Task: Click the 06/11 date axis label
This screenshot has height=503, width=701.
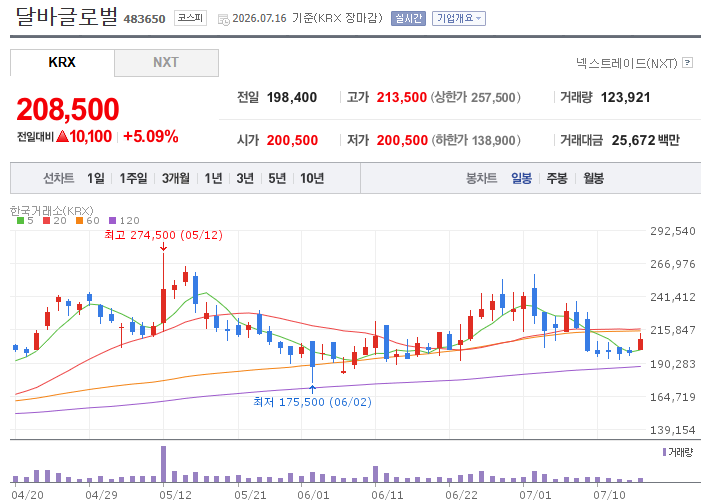Action: pyautogui.click(x=387, y=495)
